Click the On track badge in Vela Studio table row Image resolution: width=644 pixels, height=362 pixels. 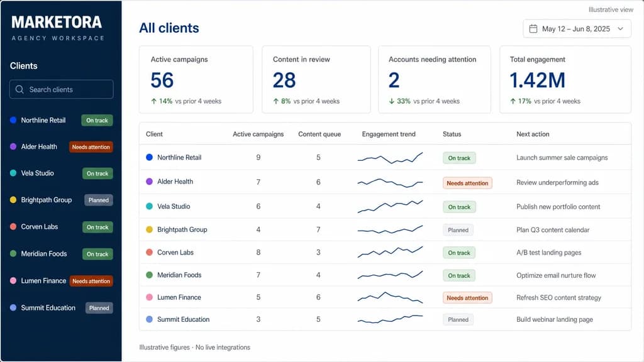point(459,207)
